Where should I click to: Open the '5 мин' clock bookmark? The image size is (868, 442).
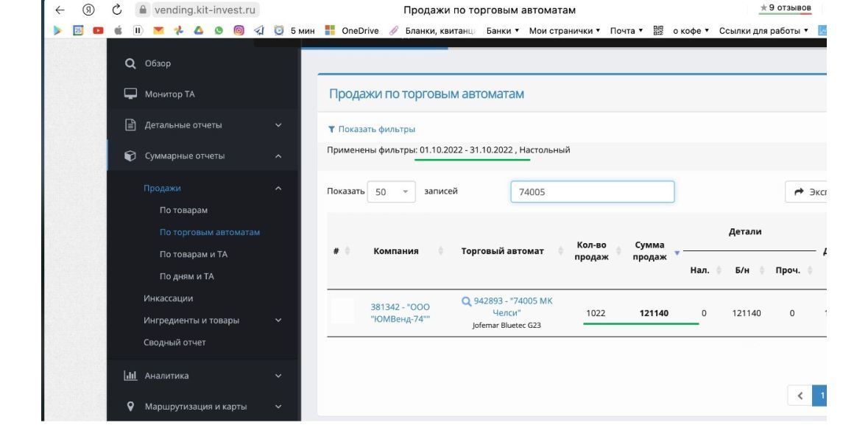(294, 30)
